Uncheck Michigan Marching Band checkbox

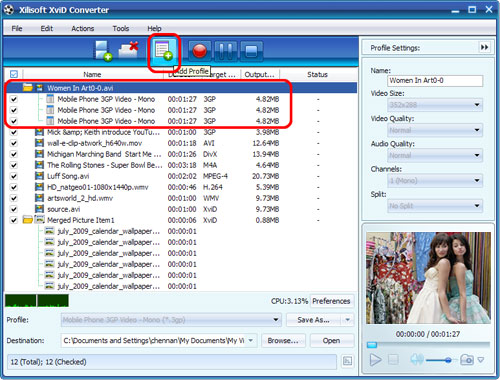[14, 154]
